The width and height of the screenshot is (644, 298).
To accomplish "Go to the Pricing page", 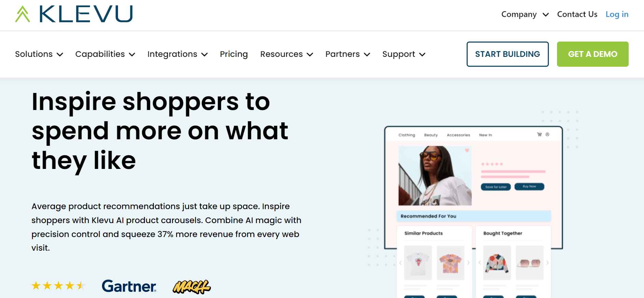I will pos(234,54).
